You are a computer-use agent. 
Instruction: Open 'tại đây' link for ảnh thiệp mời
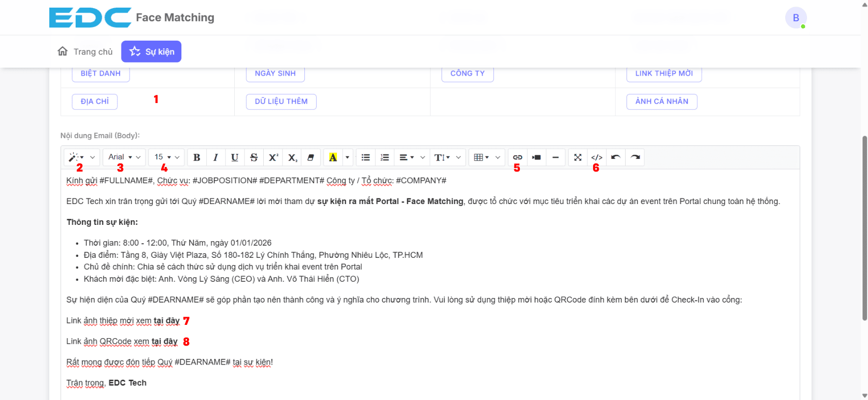167,321
